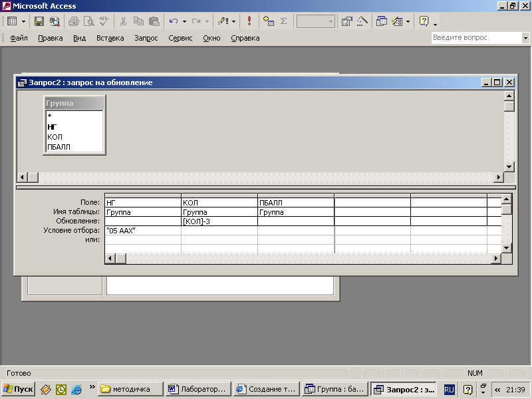Open the Сервис menu
This screenshot has height=399, width=532.
[x=180, y=38]
